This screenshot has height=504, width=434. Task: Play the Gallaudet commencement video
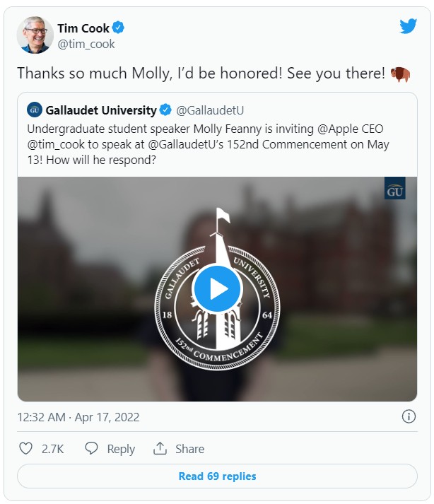coord(217,288)
